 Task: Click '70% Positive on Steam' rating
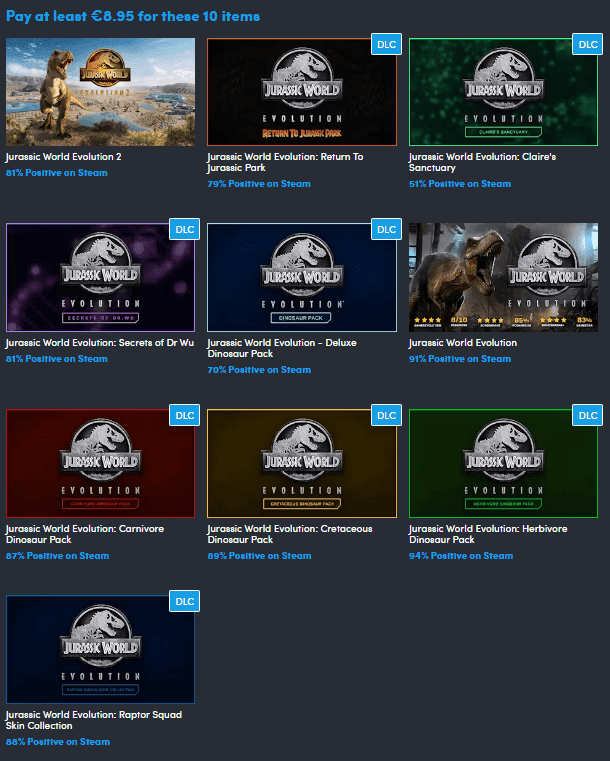tap(259, 370)
